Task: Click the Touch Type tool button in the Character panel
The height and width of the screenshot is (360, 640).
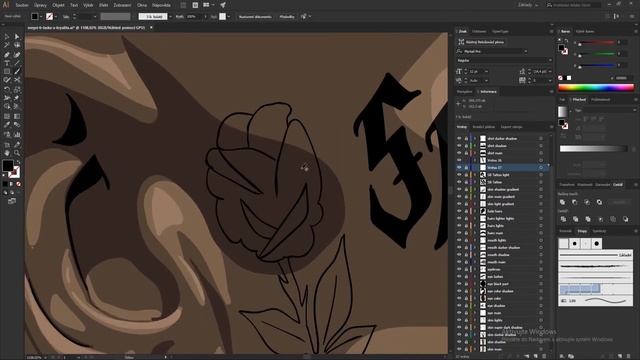Action: point(482,42)
